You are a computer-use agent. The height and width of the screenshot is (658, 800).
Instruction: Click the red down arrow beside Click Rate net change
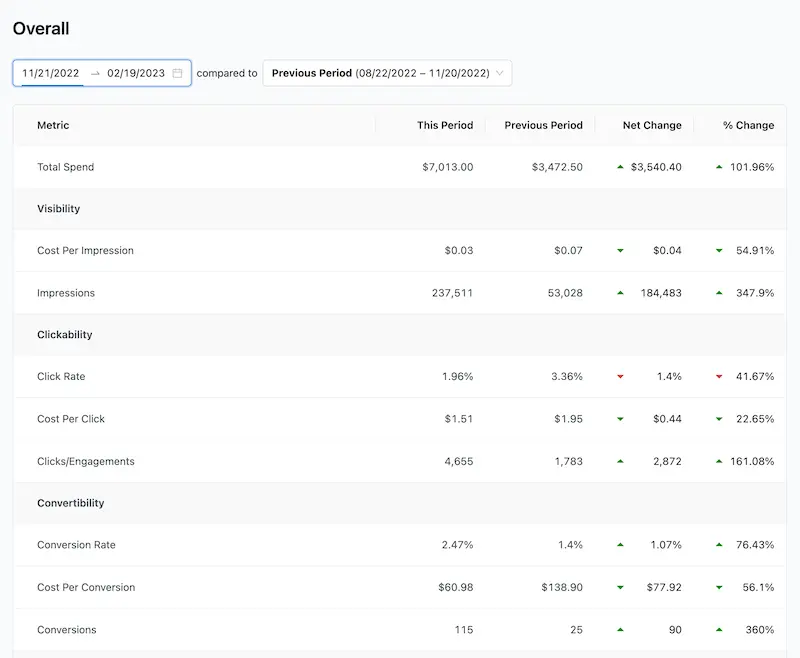[x=620, y=376]
